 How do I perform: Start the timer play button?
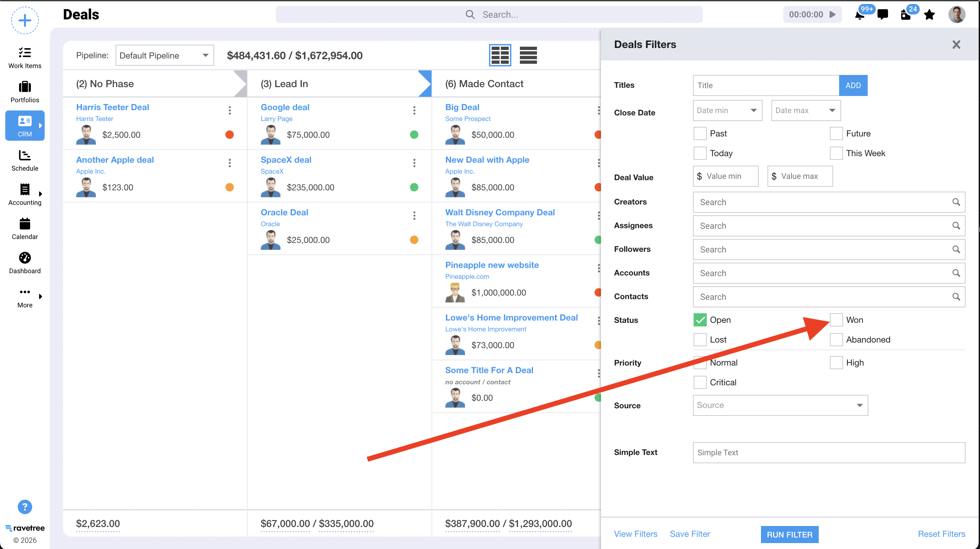pyautogui.click(x=833, y=14)
